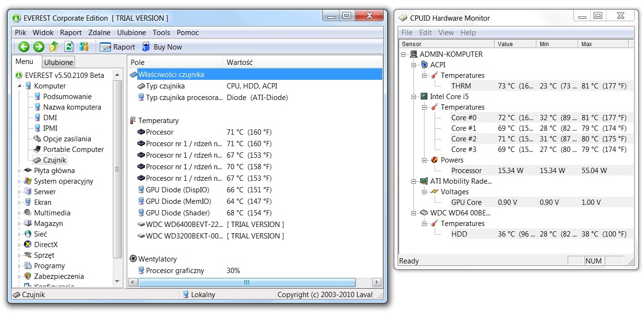Open the Ulubione menu in the menu bar
The image size is (644, 313).
point(132,33)
